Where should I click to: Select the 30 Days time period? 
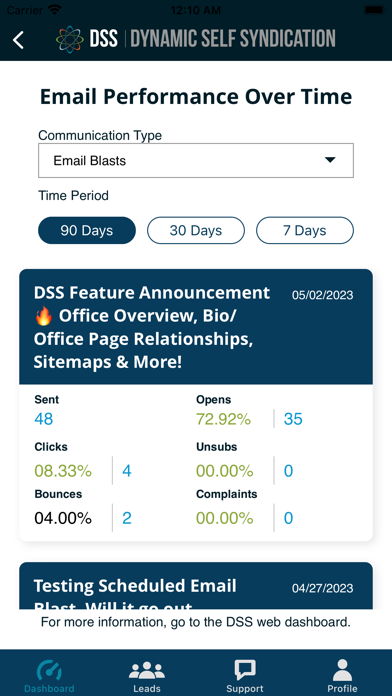coord(196,230)
